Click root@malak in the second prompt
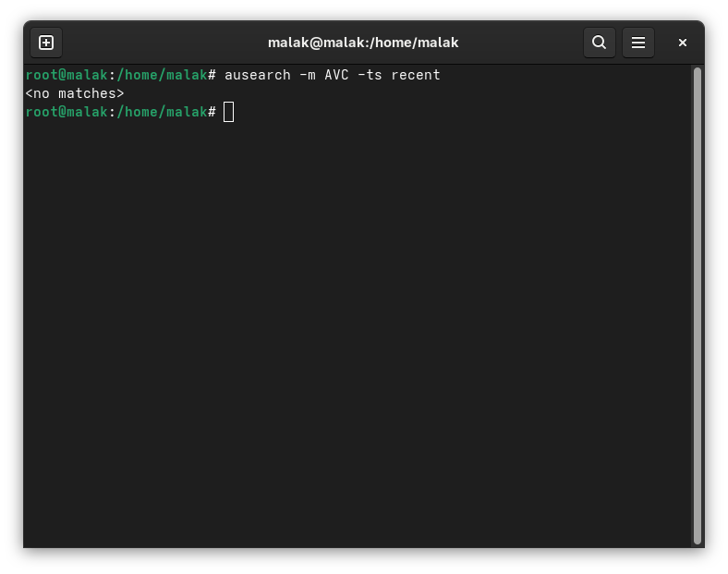Screen dimensions: 728x574 66,112
